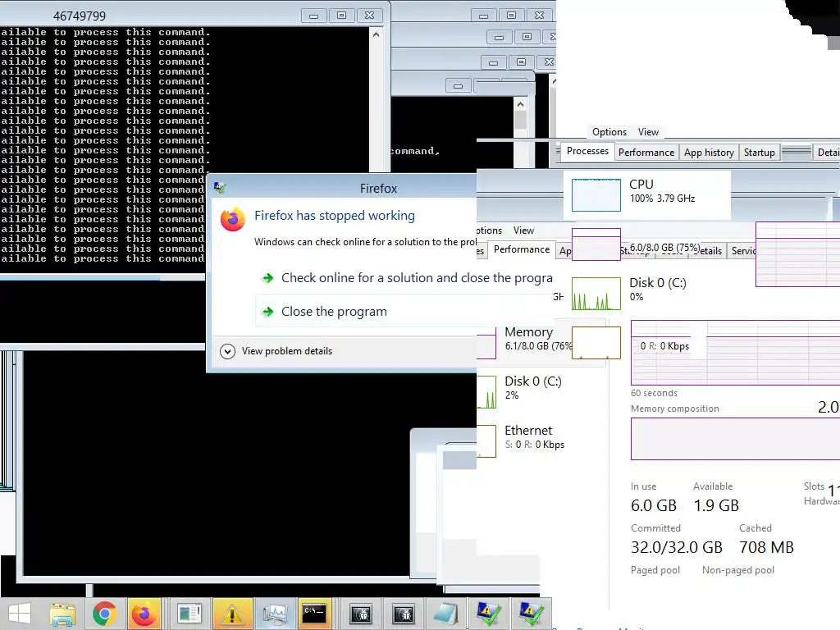This screenshot has width=840, height=630.
Task: Launch Google Chrome from the taskbar
Action: click(104, 614)
